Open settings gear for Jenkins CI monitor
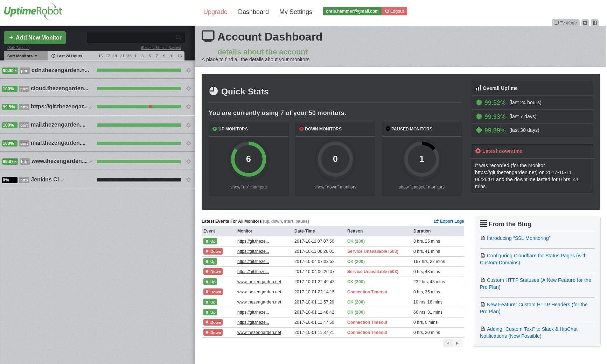 (x=188, y=180)
